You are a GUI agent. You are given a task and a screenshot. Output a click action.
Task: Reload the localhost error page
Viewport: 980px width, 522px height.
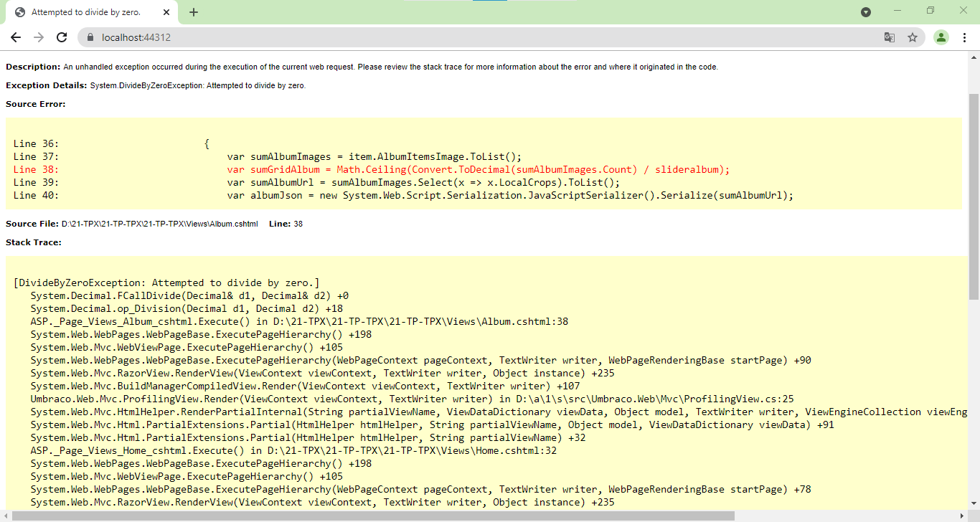tap(62, 37)
